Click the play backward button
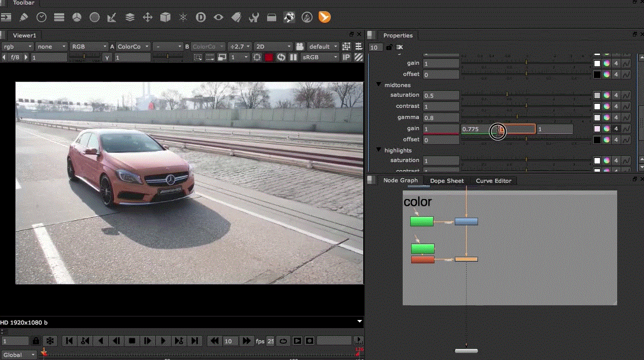This screenshot has width=644, height=360. (x=101, y=341)
